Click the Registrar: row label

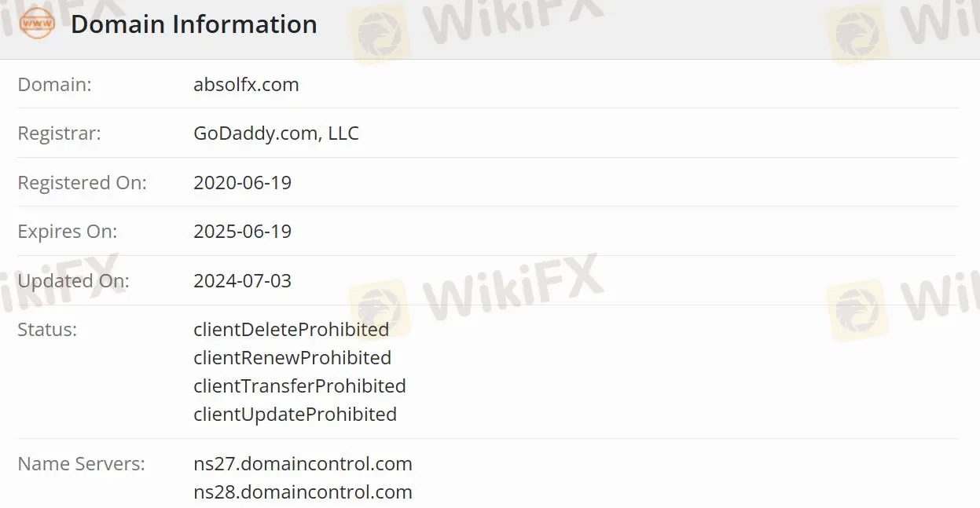pos(59,133)
